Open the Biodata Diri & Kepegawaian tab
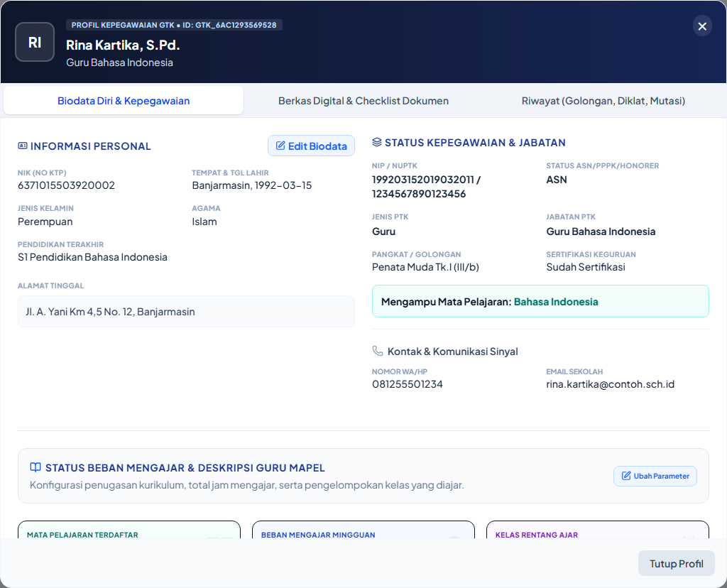 pyautogui.click(x=124, y=101)
